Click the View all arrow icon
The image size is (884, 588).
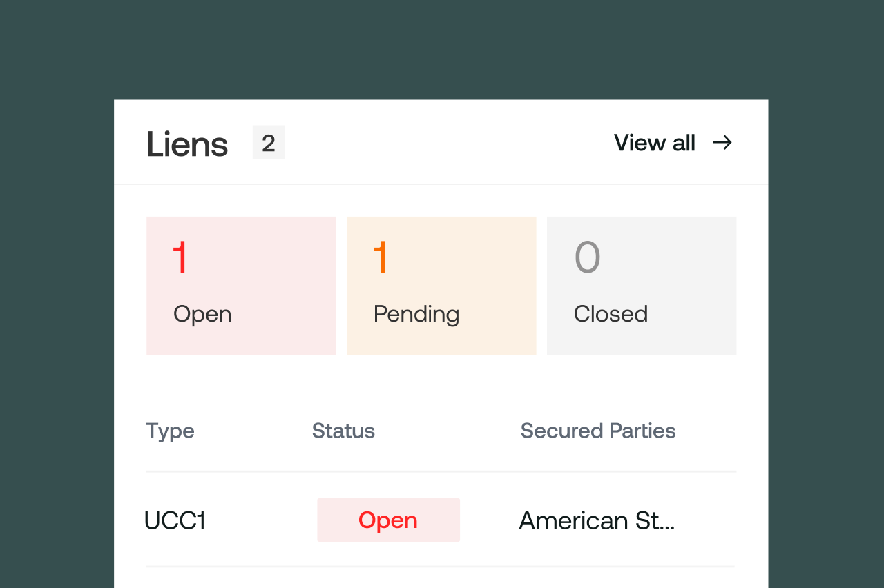click(x=722, y=143)
